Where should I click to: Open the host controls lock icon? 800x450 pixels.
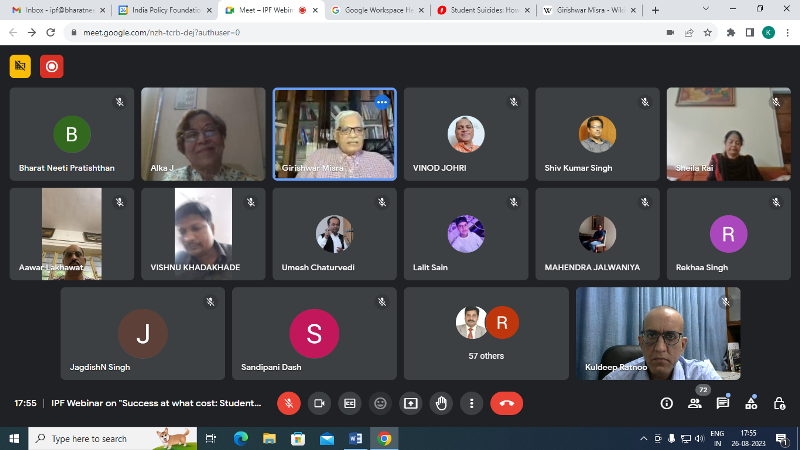click(x=778, y=403)
